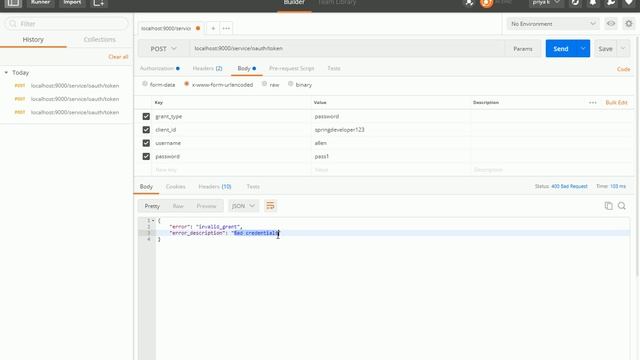
Task: Click the request URL input field
Action: tap(347, 49)
